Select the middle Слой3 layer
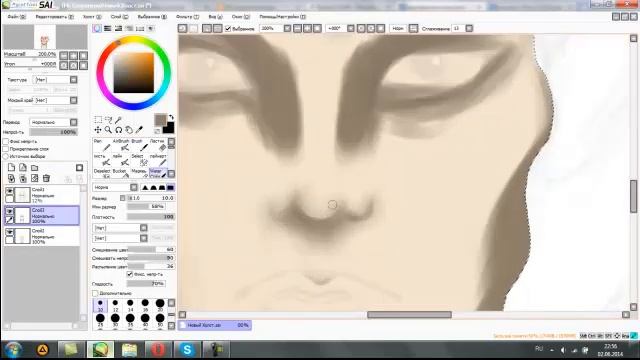The height and width of the screenshot is (360, 640). tap(42, 216)
